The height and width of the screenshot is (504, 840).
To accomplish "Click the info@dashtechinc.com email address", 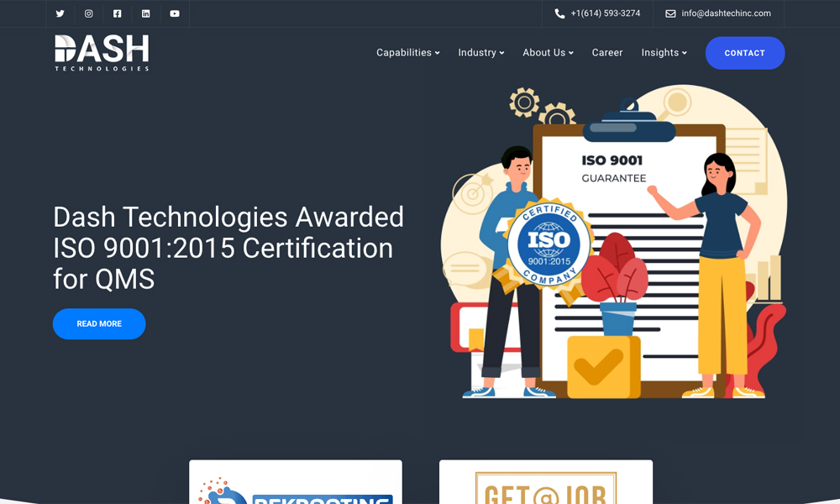I will pos(726,13).
